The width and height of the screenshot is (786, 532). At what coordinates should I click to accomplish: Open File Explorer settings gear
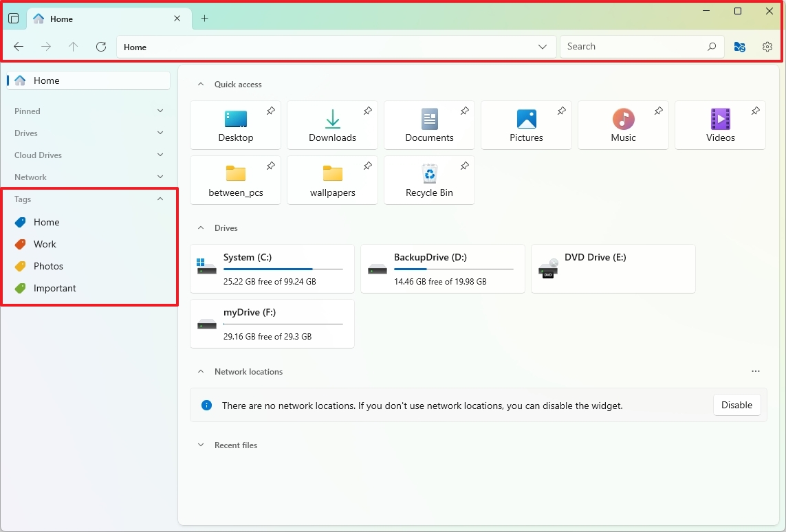[x=767, y=47]
